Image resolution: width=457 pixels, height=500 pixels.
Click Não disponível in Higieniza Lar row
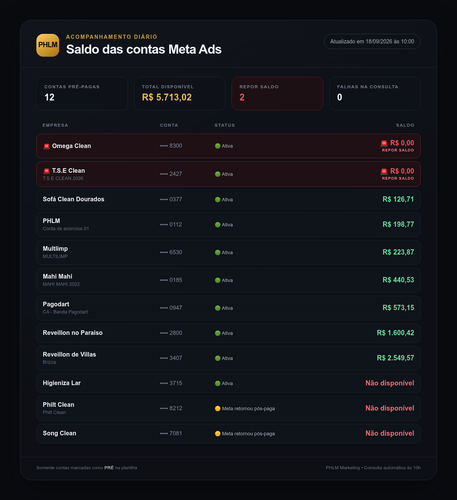pyautogui.click(x=390, y=383)
